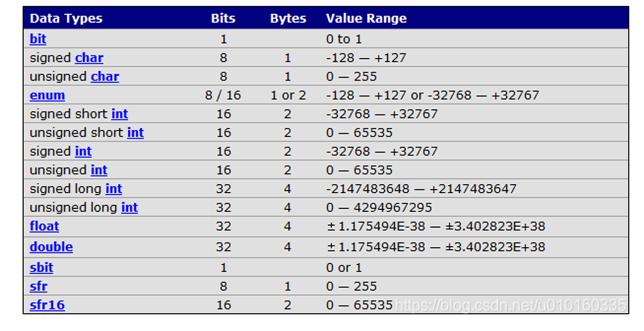Follow the int link in unsigned int row
The height and width of the screenshot is (331, 644).
pos(99,171)
